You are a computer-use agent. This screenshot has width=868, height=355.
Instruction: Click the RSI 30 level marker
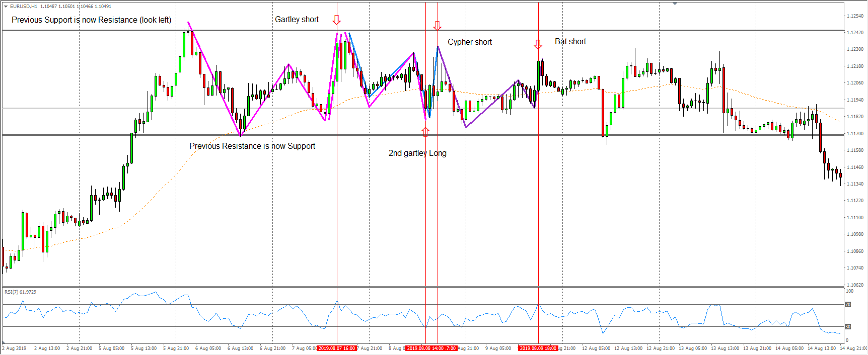pos(848,327)
